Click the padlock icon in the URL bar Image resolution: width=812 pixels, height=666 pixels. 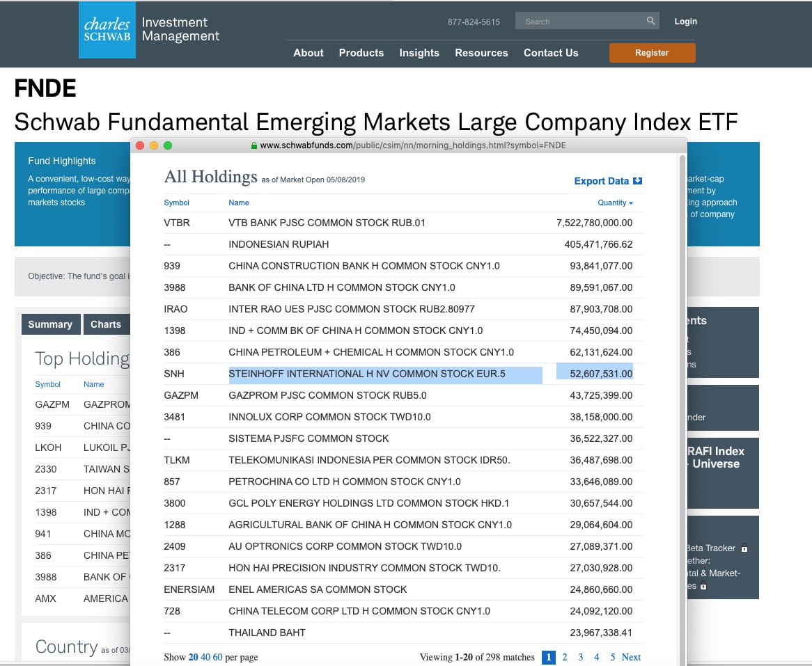click(253, 145)
